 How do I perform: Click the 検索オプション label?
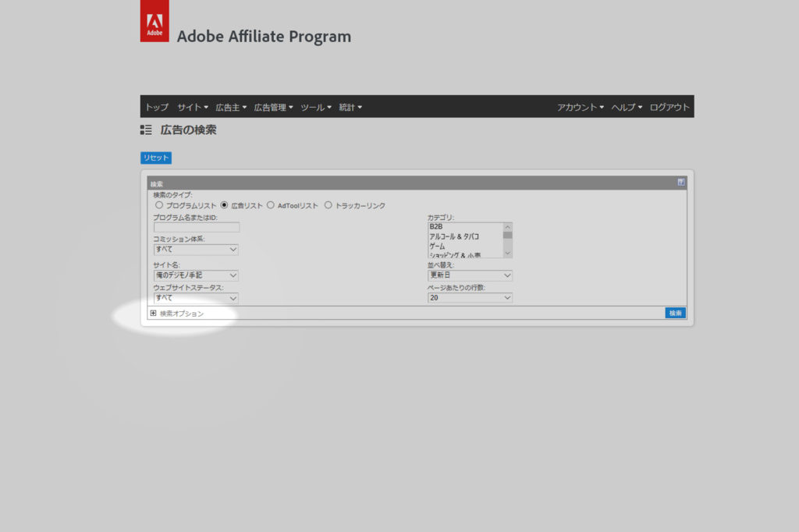(x=182, y=314)
